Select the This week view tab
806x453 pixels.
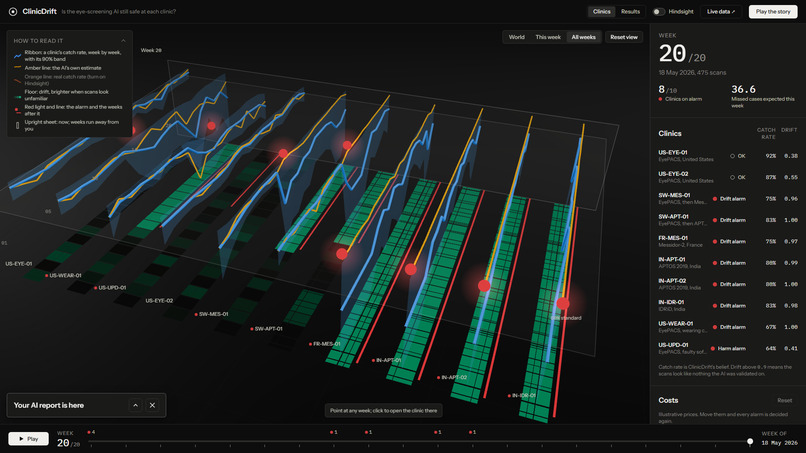tap(548, 37)
